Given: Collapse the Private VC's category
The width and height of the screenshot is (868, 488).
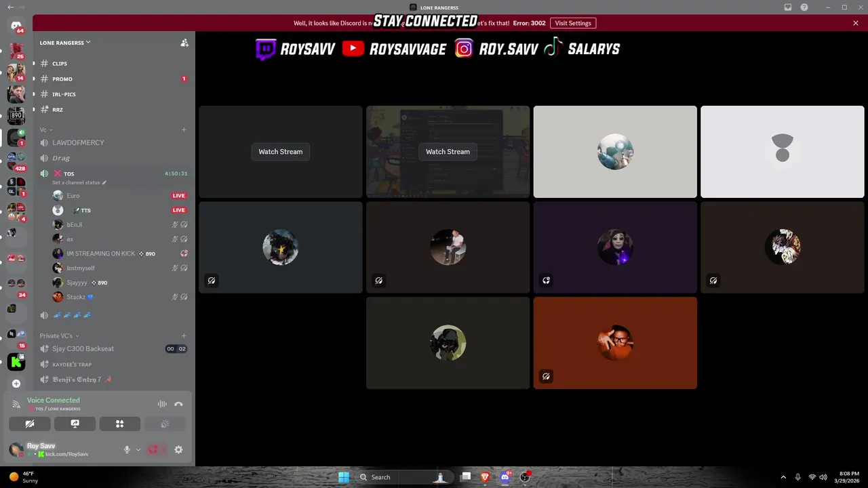Looking at the screenshot, I should click(59, 335).
